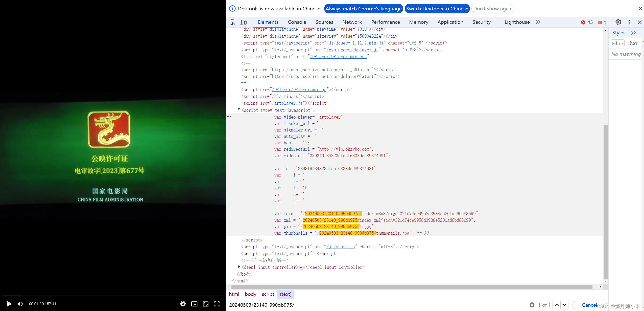Enable picture-in-picture mode icon
Viewport: 644px width, 311px height.
194,304
